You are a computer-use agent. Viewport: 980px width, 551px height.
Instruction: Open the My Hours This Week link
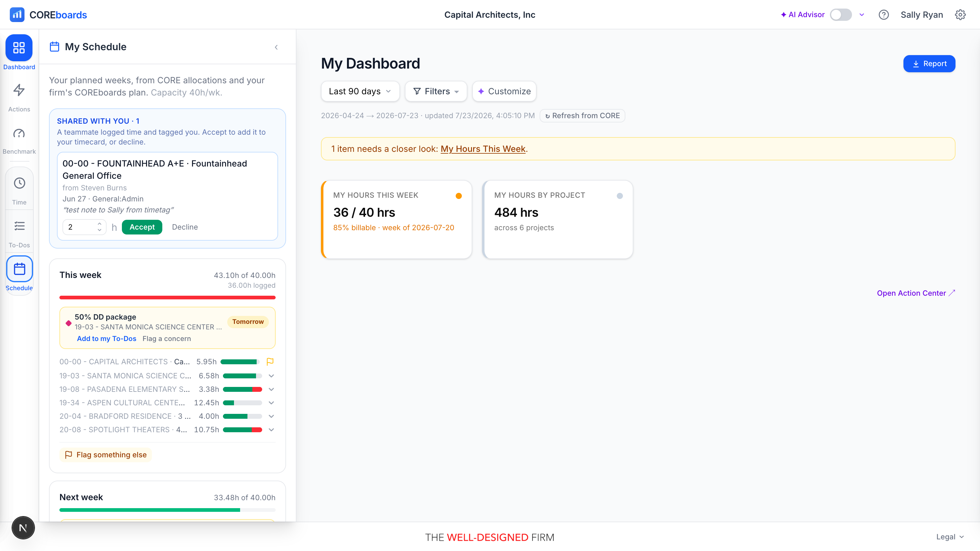(483, 149)
